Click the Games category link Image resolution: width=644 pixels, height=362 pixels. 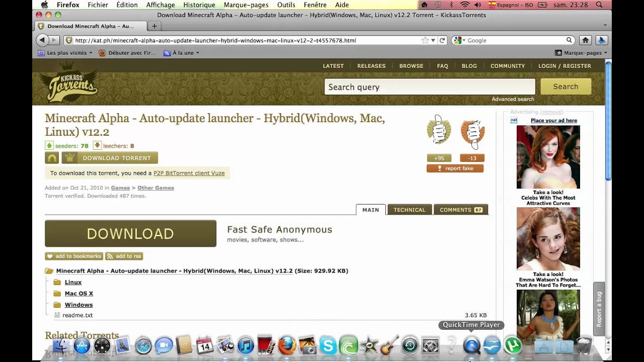120,188
